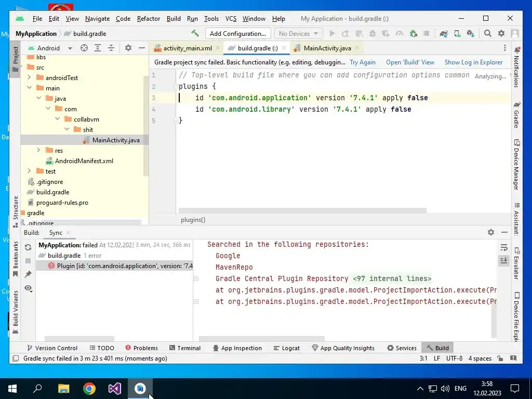Collapse the collabvm folder
This screenshot has height=399, width=532.
click(x=57, y=119)
